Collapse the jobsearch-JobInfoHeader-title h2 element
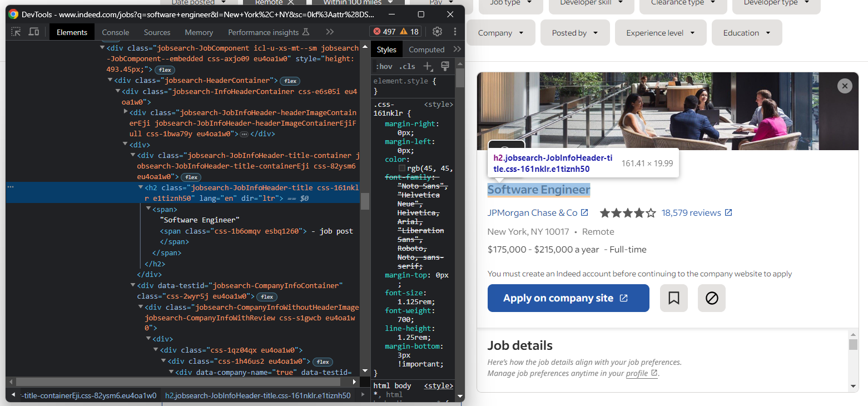868x406 pixels. click(141, 187)
